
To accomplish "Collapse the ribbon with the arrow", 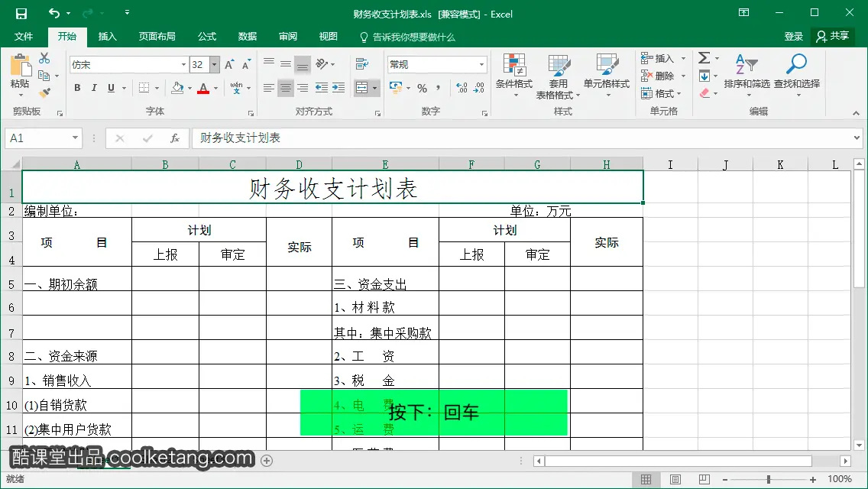I will [857, 113].
